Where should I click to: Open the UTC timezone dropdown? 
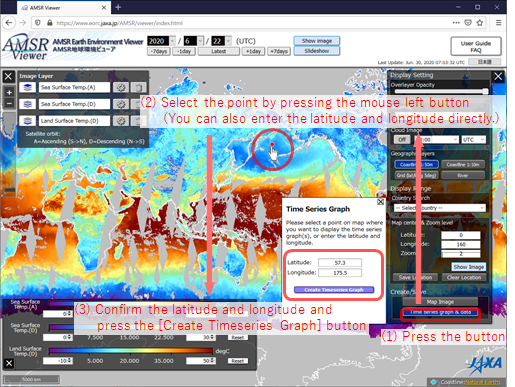coord(473,139)
